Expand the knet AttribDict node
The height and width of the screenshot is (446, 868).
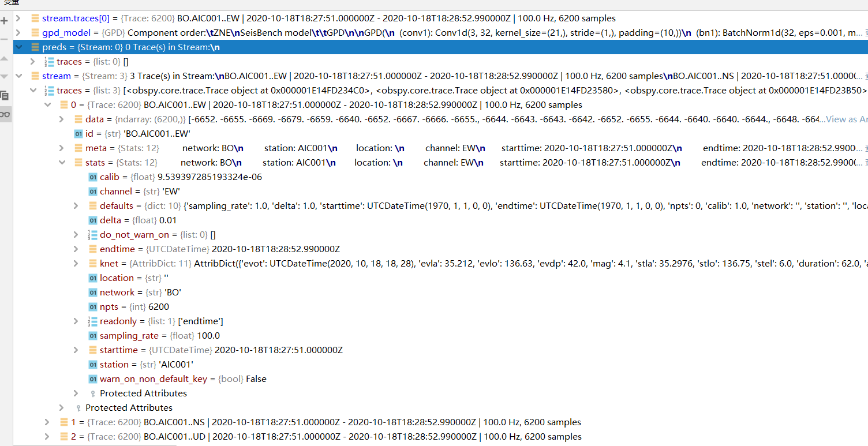pos(76,263)
